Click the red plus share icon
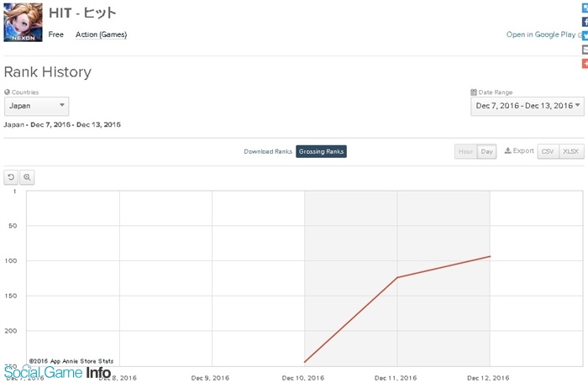Viewport: 588px width, 383px height. pos(585,63)
